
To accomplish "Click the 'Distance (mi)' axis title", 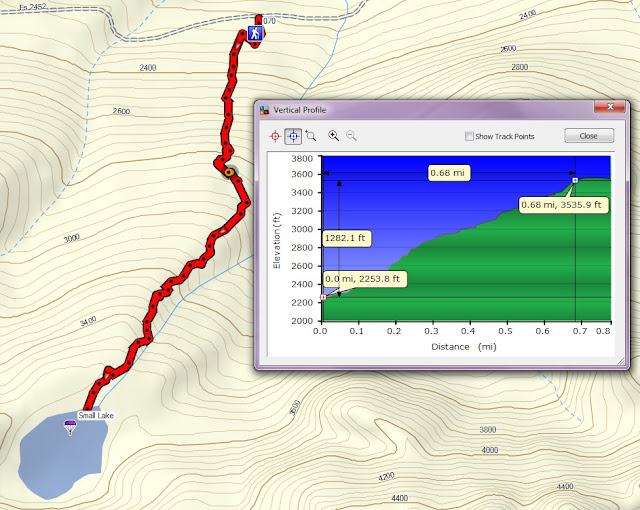I will [464, 347].
